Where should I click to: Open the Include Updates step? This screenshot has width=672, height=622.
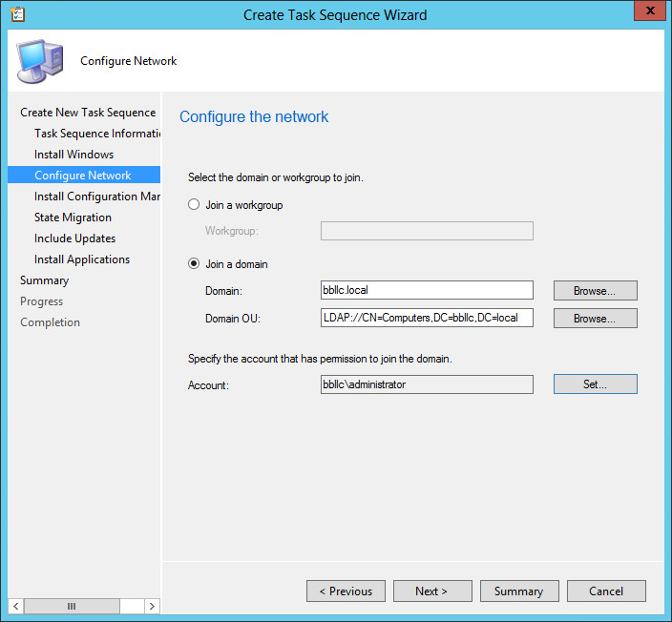[75, 238]
